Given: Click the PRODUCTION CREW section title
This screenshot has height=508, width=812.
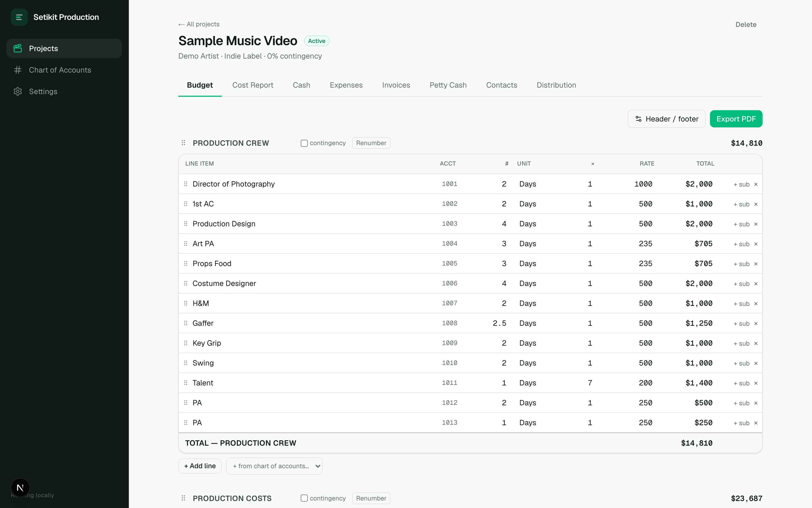Looking at the screenshot, I should [231, 143].
